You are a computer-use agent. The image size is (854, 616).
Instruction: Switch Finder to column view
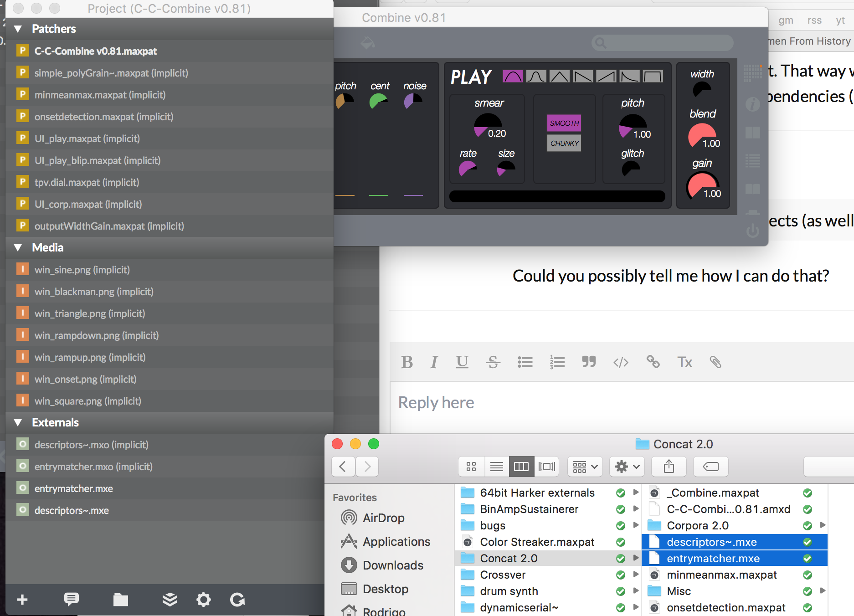[521, 467]
